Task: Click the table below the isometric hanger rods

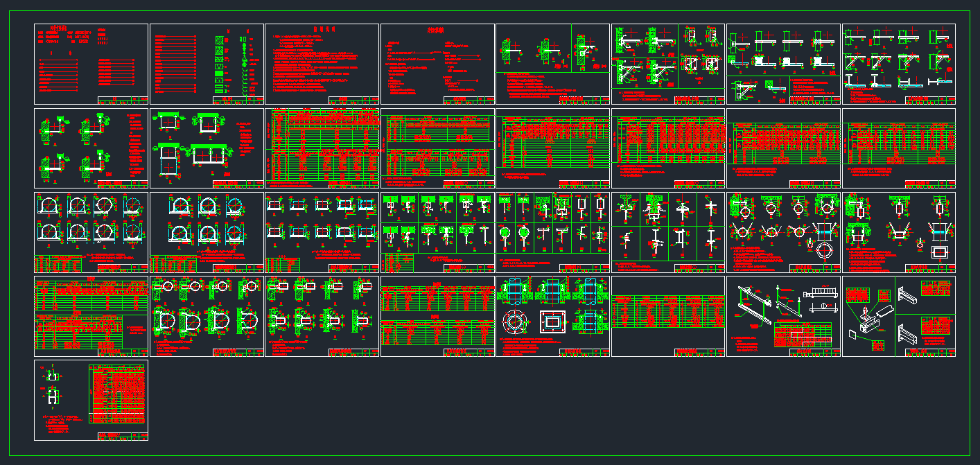Action: point(803,334)
